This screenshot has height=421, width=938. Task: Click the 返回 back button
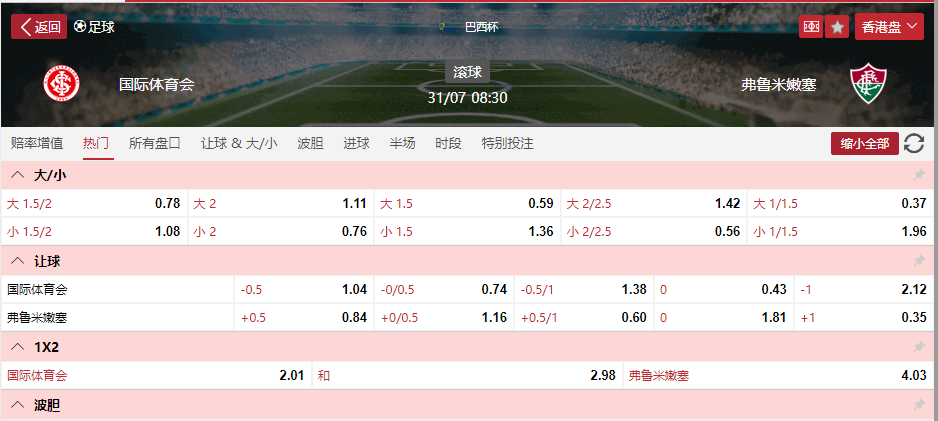(39, 27)
